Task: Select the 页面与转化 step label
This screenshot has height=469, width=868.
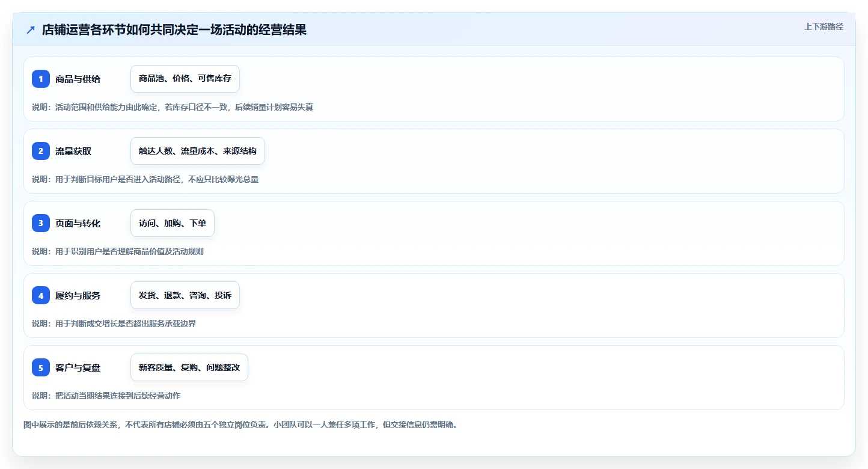Action: point(78,223)
